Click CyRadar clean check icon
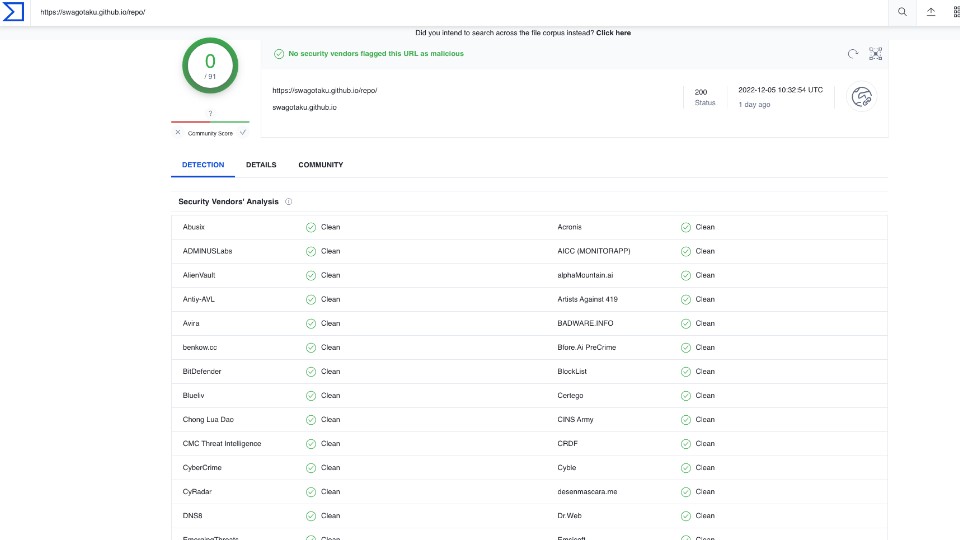This screenshot has width=960, height=540. 310,492
